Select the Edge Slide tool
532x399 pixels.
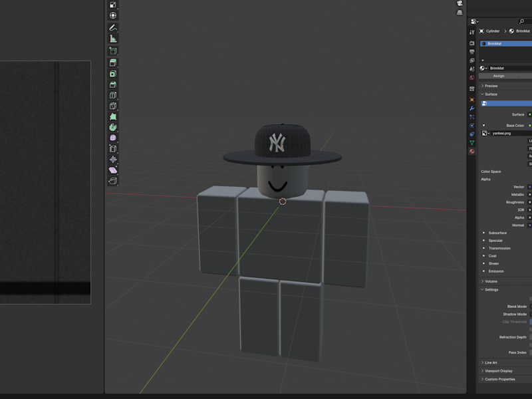(x=113, y=148)
